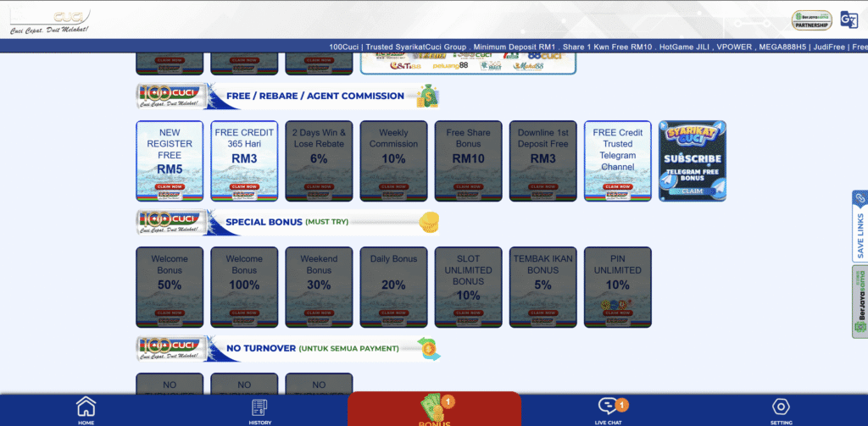Click Claim button on SyarikatCuci Telegram banner
The image size is (868, 426).
pyautogui.click(x=692, y=191)
